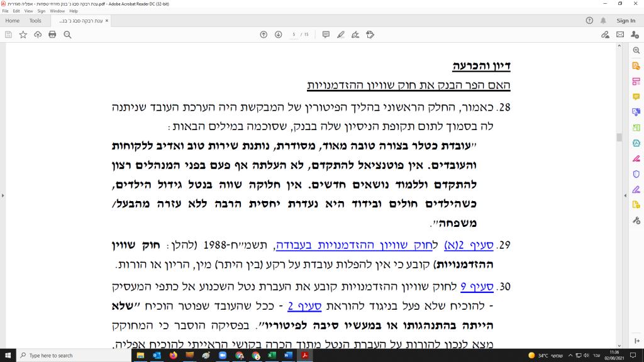Open the View menu
Image resolution: width=644 pixels, height=362 pixels.
(x=28, y=11)
